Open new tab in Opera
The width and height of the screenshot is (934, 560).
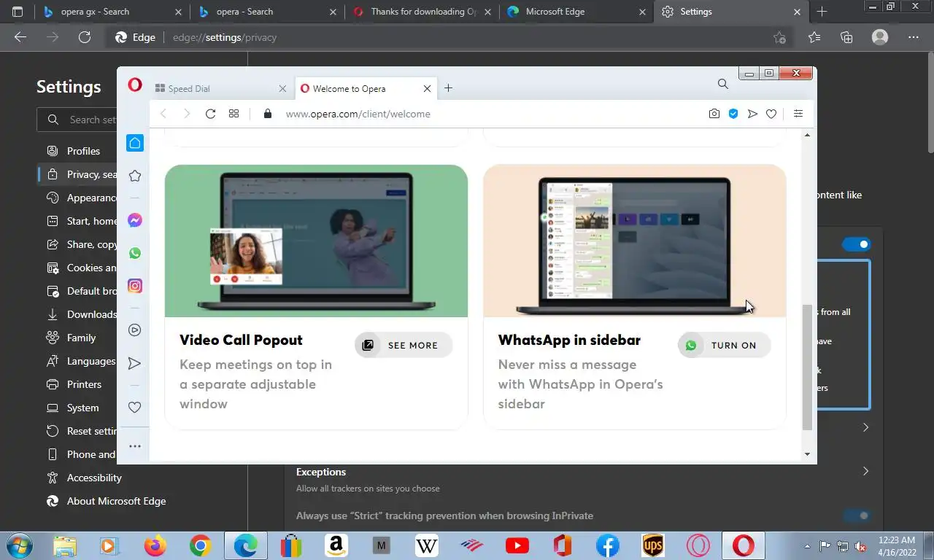click(x=448, y=88)
